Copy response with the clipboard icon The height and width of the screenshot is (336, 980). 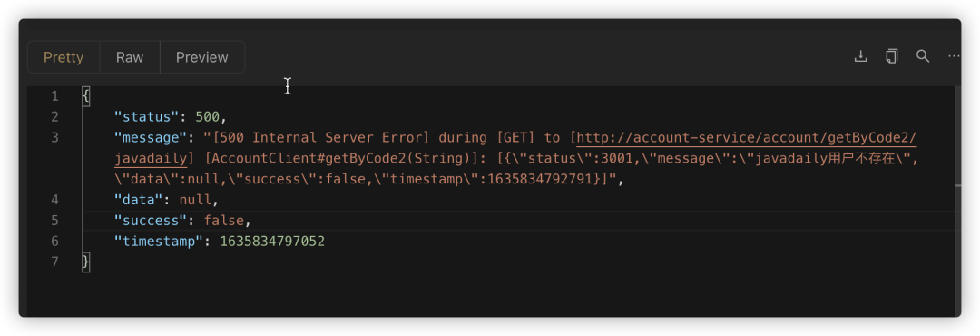click(x=892, y=56)
